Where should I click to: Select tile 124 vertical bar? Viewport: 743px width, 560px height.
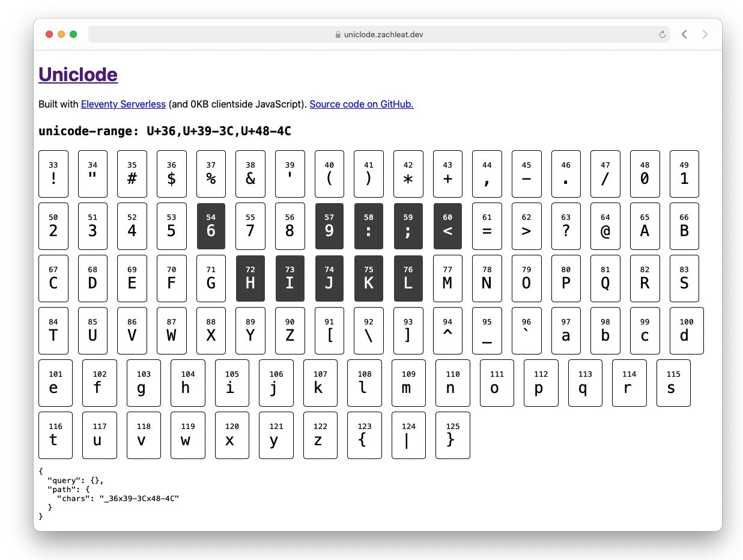tap(408, 435)
